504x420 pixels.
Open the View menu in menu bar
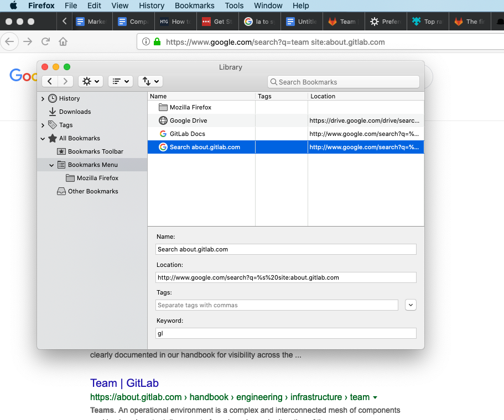[120, 6]
